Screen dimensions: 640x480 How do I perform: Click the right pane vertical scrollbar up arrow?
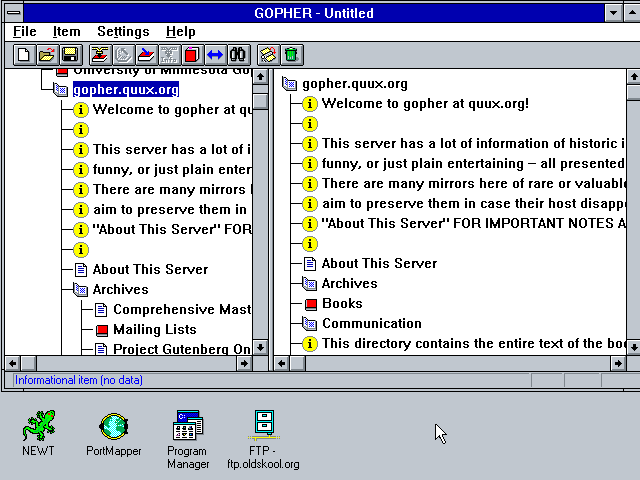tap(633, 76)
